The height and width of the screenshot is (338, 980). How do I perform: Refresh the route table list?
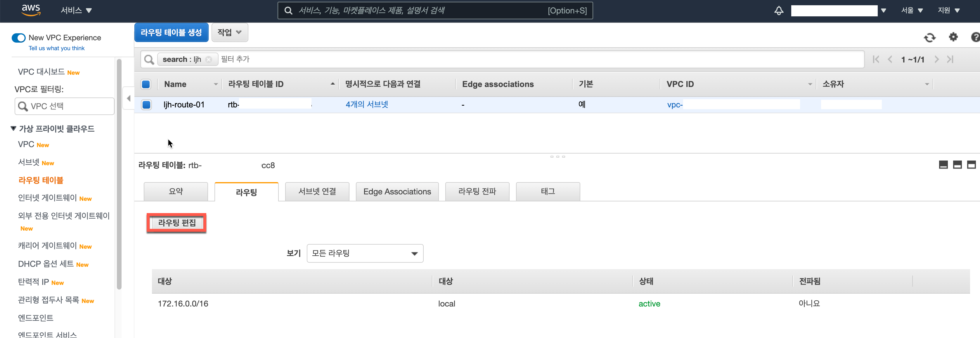(x=929, y=37)
